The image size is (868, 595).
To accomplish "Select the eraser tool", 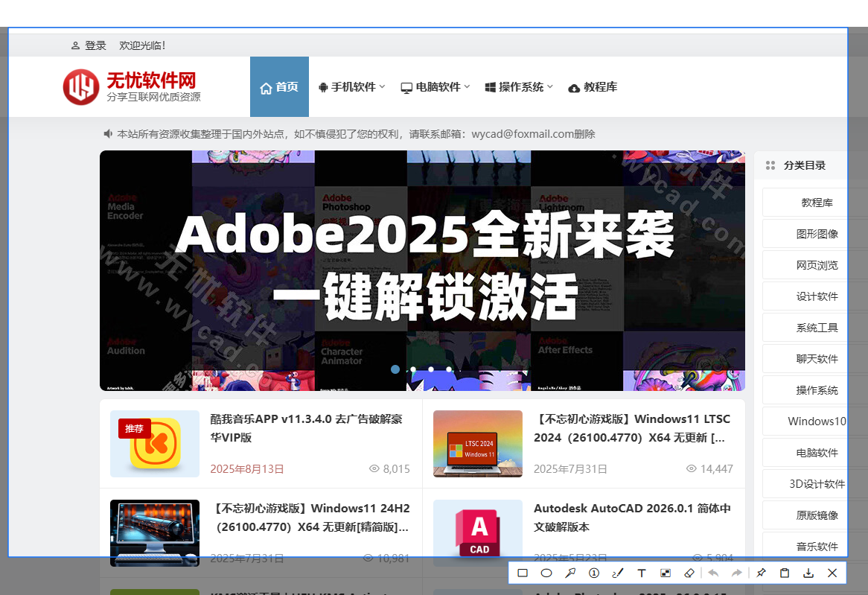I will click(x=689, y=573).
